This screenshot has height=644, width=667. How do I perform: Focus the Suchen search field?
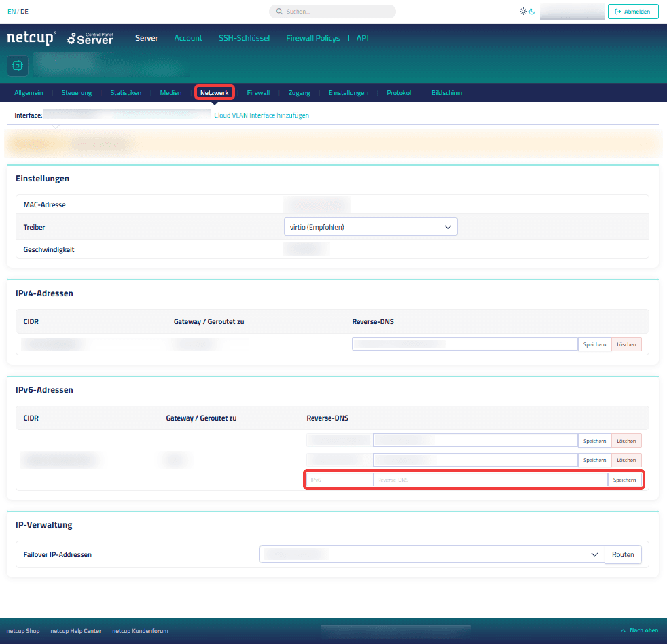(x=332, y=12)
